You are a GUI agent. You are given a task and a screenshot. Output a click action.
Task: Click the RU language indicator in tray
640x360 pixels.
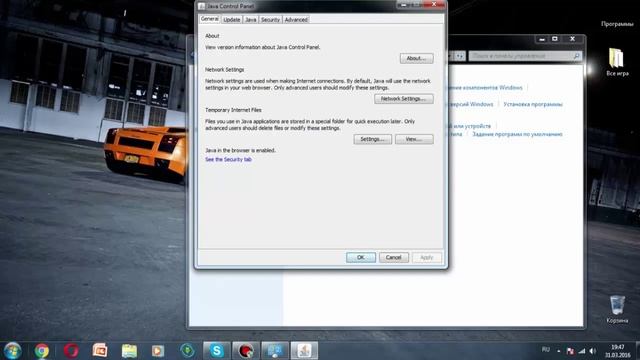pos(545,350)
